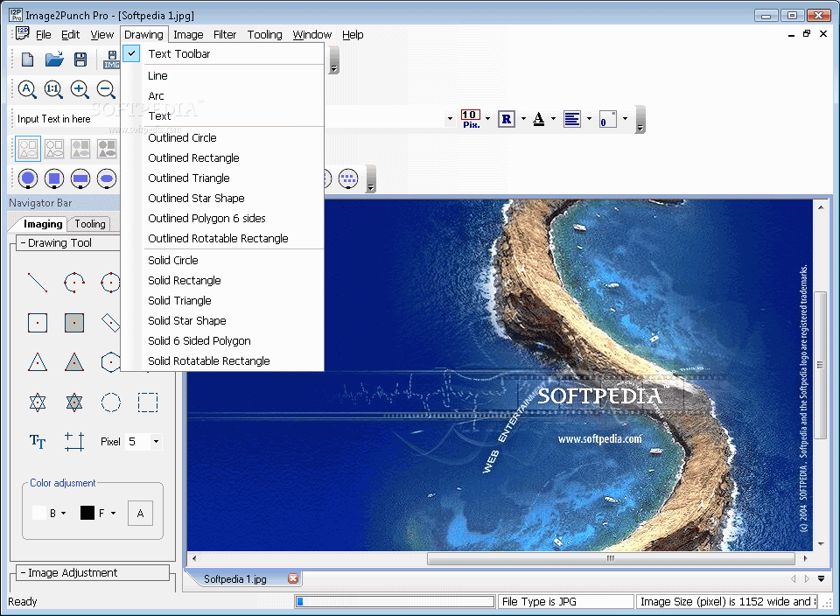The image size is (840, 616).
Task: Set zoom to 1:1 magnifier icon
Action: tap(53, 89)
